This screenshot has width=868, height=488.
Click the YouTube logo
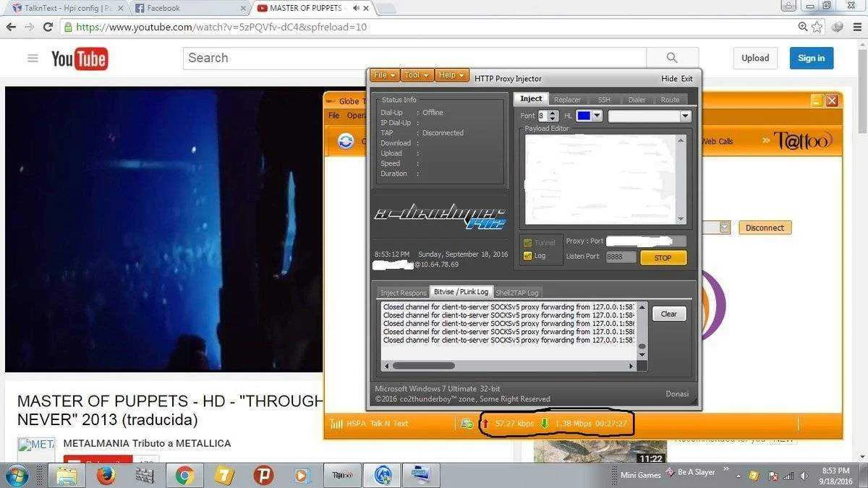(x=80, y=59)
